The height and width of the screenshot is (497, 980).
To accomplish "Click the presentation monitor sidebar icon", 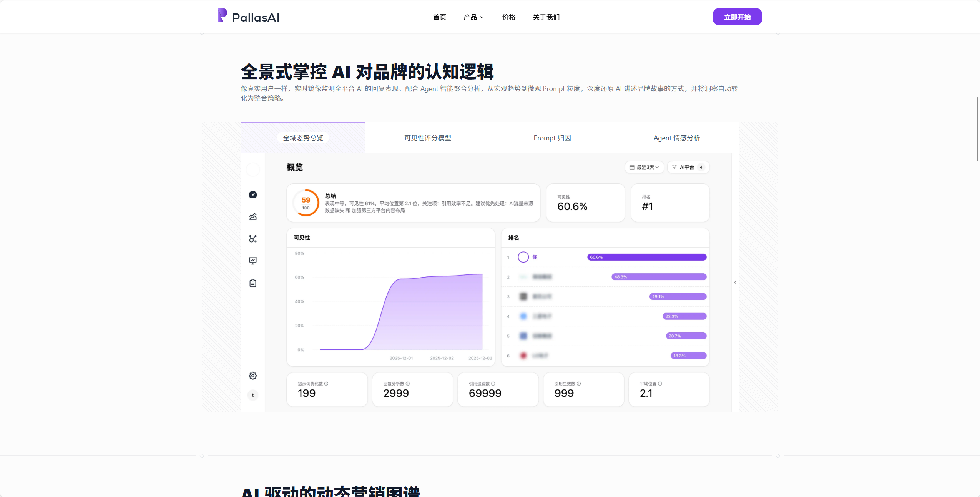I will point(253,261).
